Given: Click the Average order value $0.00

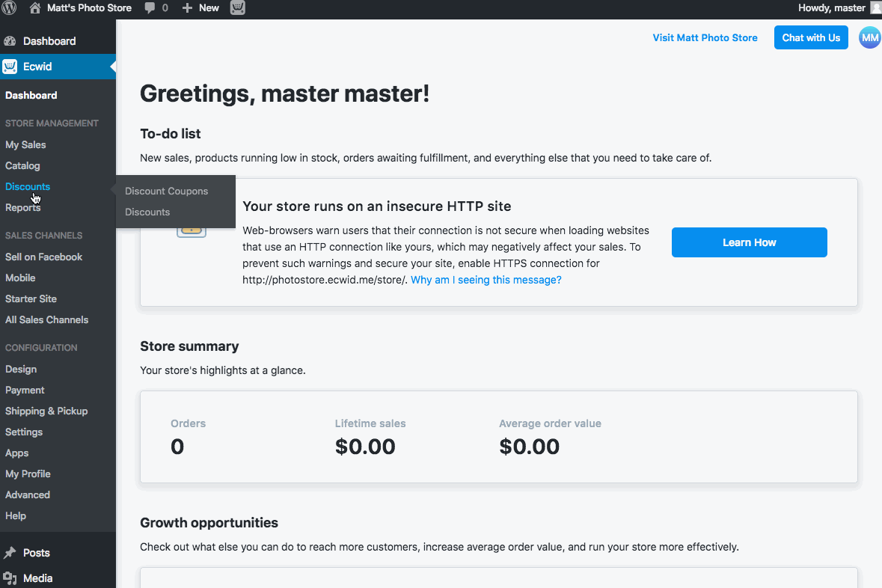Looking at the screenshot, I should point(530,447).
